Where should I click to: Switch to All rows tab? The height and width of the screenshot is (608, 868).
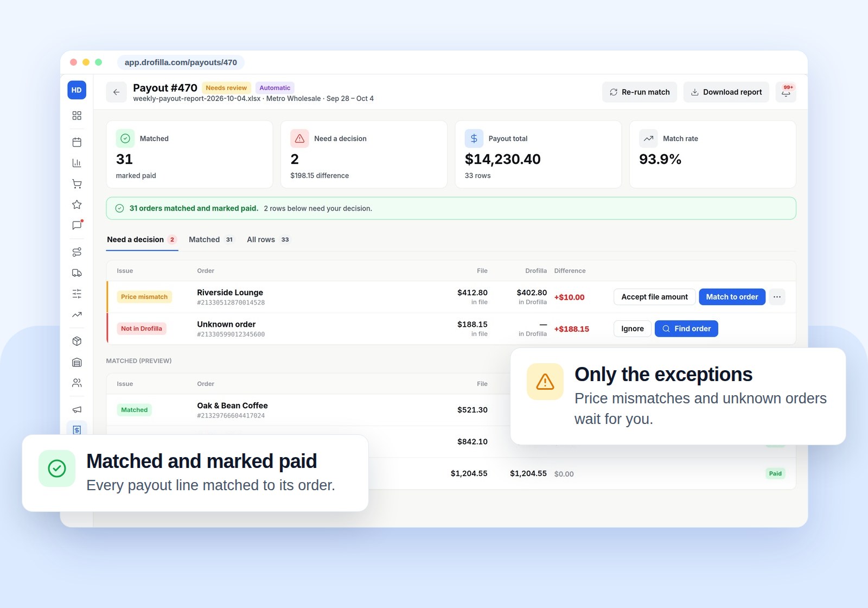[x=269, y=239]
